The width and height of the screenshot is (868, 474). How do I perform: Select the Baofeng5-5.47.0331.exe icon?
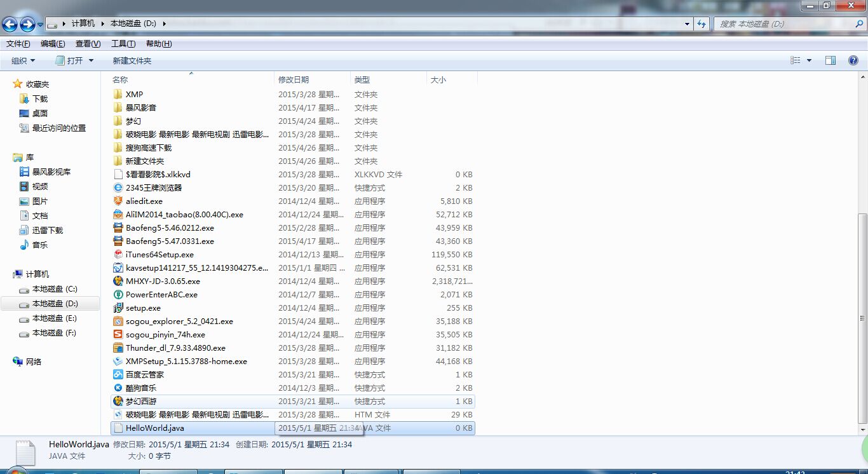118,241
